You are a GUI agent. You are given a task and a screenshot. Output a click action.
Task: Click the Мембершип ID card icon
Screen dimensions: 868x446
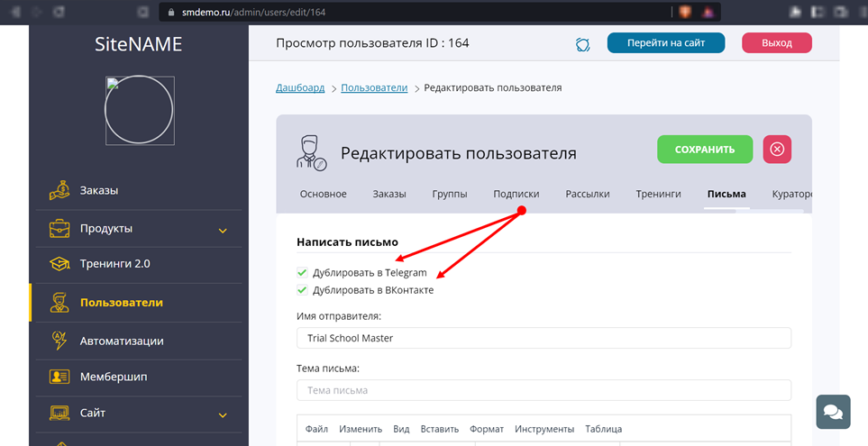coord(59,377)
